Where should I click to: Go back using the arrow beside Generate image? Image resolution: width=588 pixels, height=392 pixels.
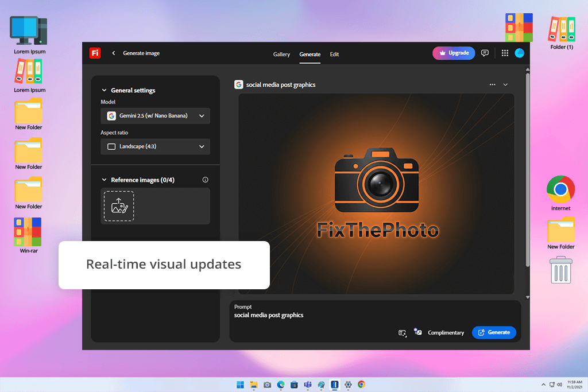click(x=113, y=53)
